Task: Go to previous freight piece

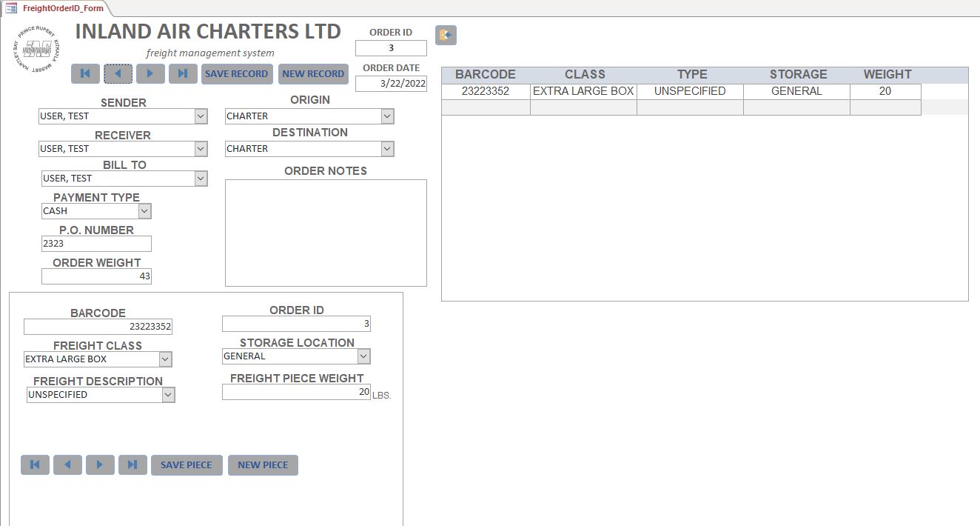Action: coord(67,465)
